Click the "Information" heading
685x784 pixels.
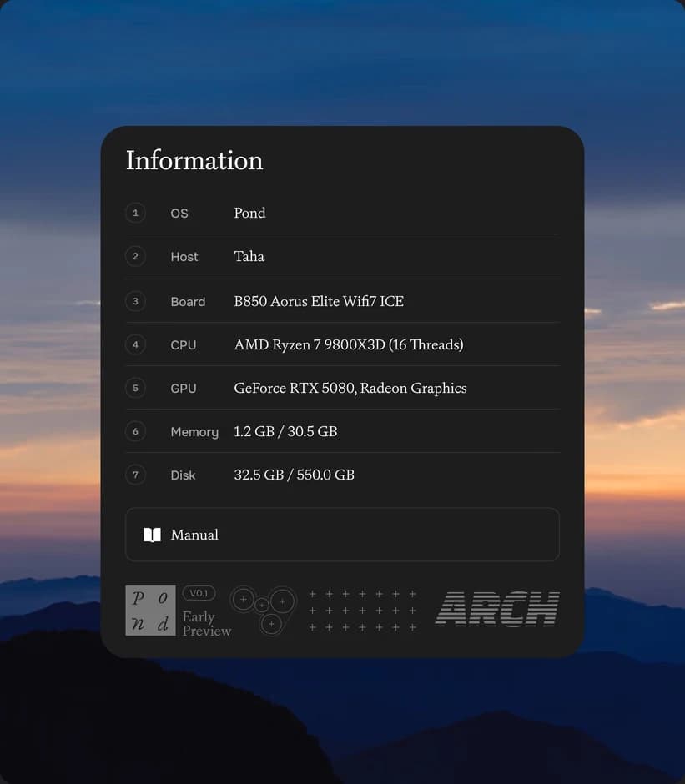click(194, 160)
